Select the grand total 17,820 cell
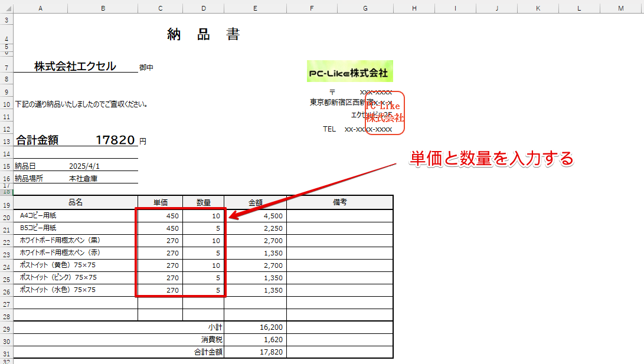This screenshot has width=644, height=364. 255,352
